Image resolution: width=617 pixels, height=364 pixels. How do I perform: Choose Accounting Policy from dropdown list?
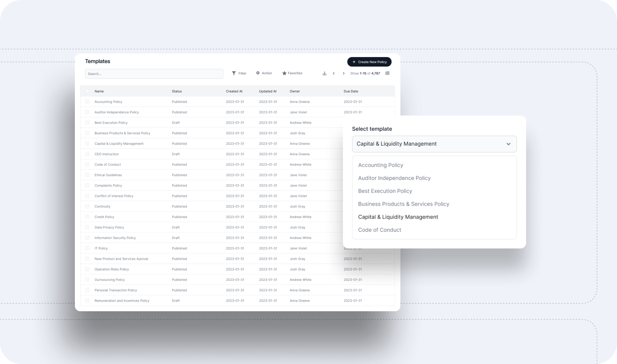tap(381, 165)
